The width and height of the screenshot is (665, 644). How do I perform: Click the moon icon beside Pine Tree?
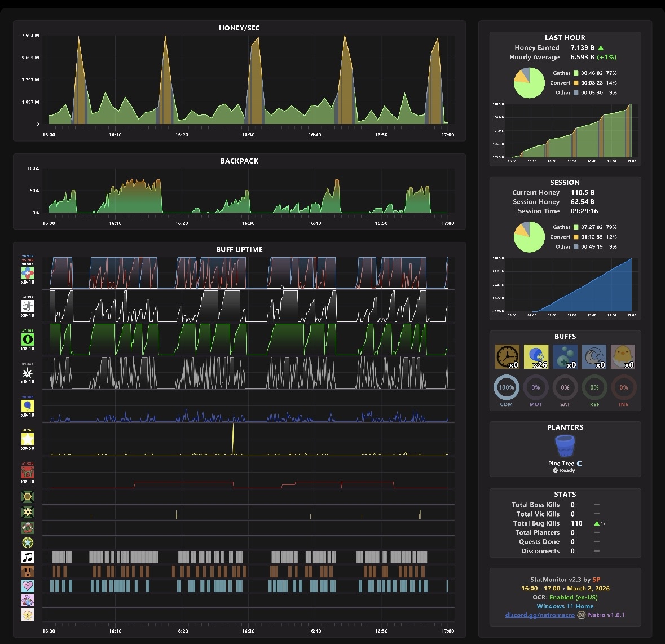579,464
